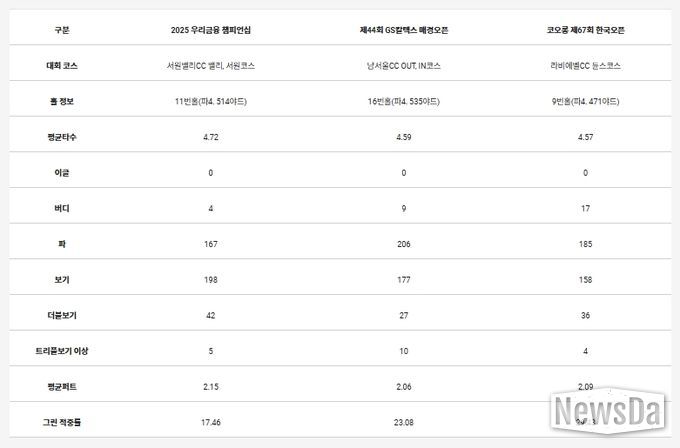The height and width of the screenshot is (448, 680).
Task: Select the 2.15 average putts value
Action: 211,387
